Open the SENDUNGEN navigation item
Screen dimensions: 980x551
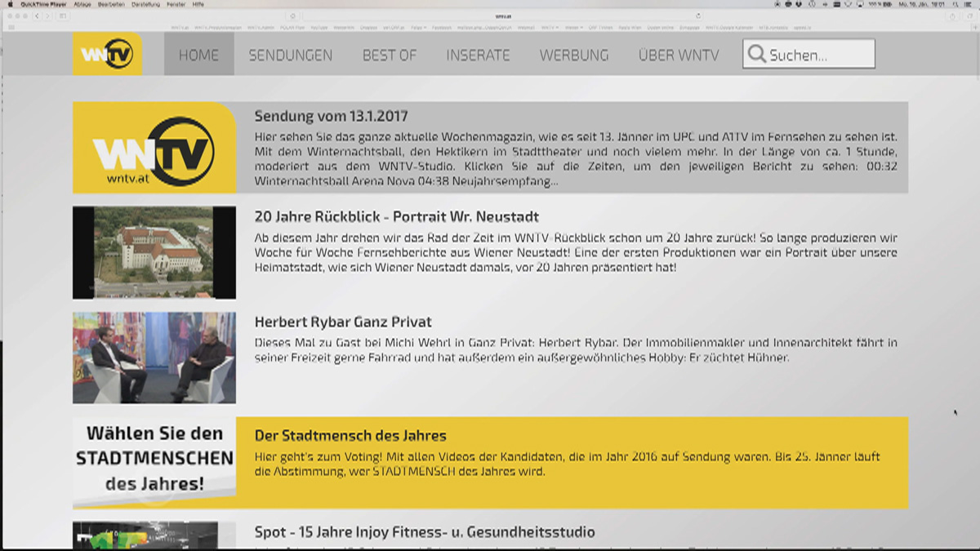pyautogui.click(x=291, y=55)
